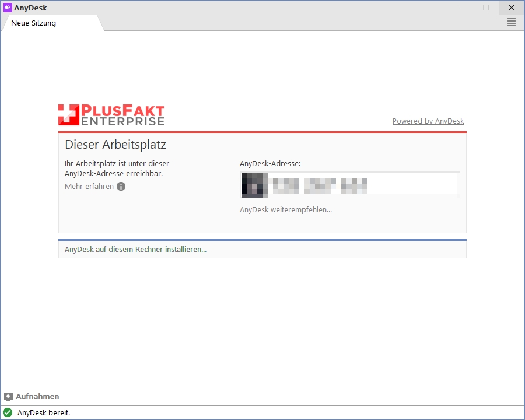Open the Mehr erfahren link
Image resolution: width=525 pixels, height=420 pixels.
(x=89, y=187)
